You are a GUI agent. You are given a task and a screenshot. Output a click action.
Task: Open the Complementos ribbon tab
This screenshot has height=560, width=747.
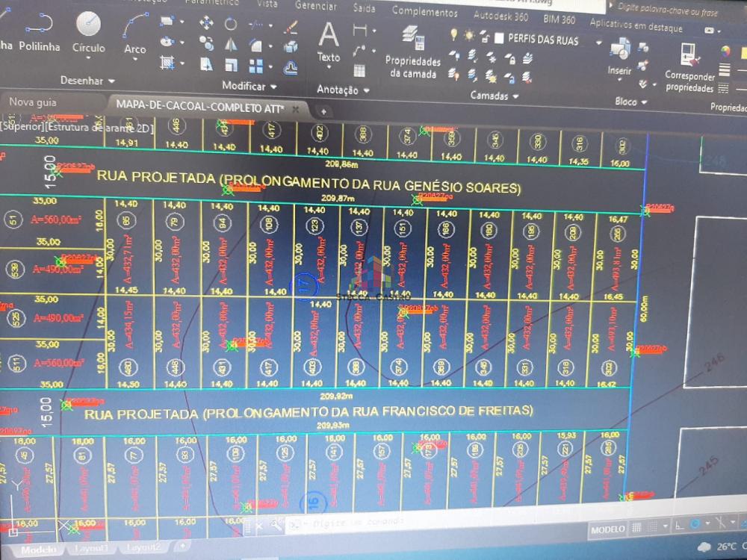click(x=424, y=11)
